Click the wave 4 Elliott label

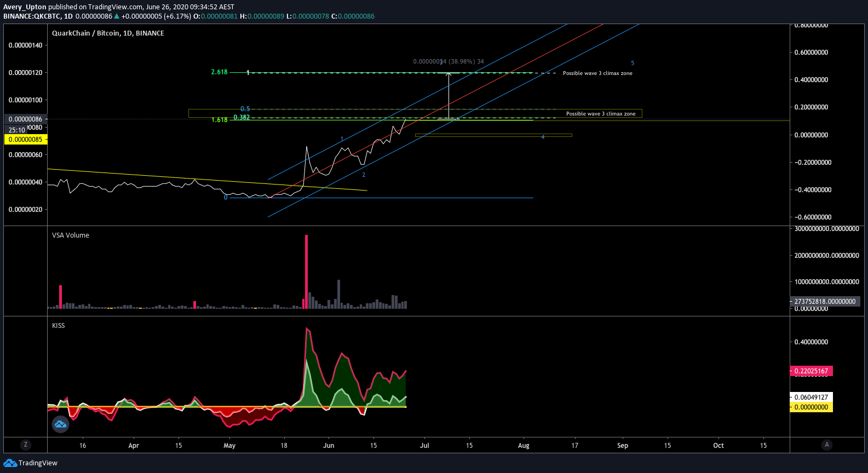[543, 137]
